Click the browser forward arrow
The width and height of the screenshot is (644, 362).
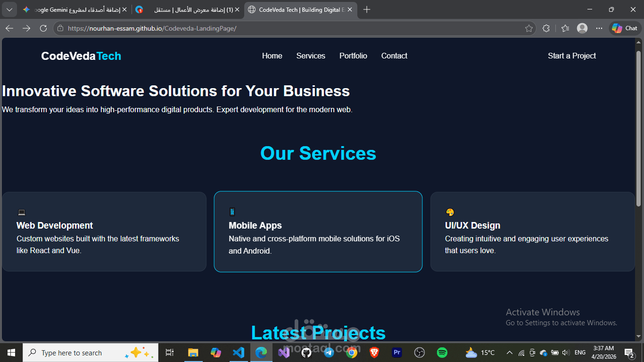pos(26,28)
